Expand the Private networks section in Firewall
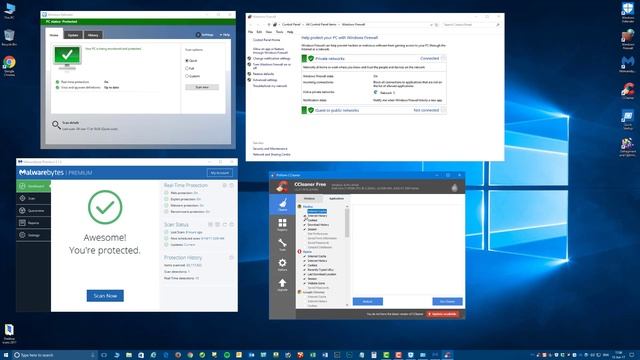 click(x=443, y=58)
